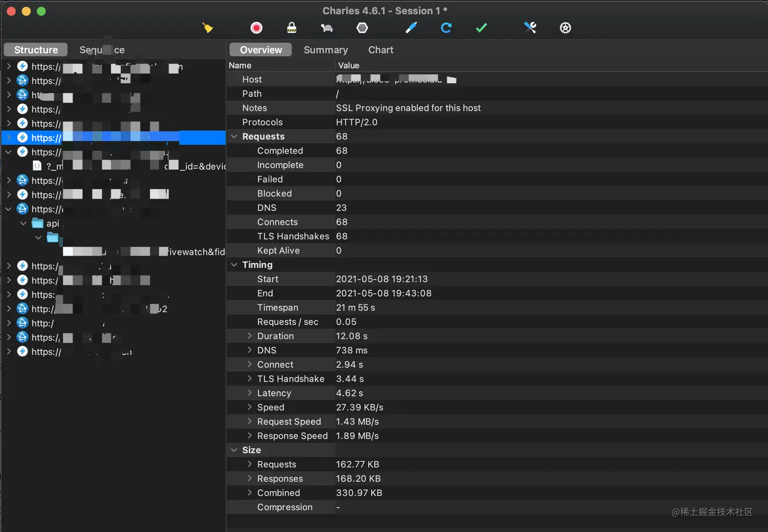Image resolution: width=768 pixels, height=532 pixels.
Task: Expand the Response Speed row
Action: coord(249,435)
